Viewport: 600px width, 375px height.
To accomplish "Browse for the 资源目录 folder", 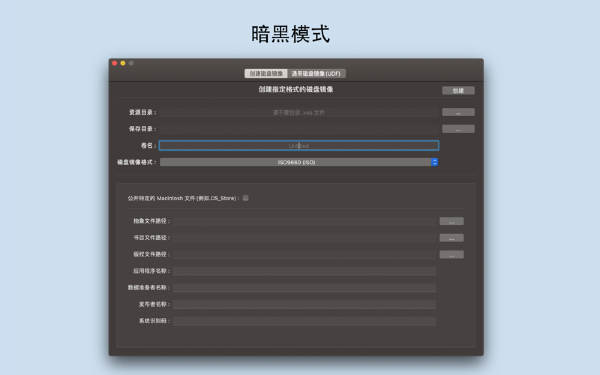I will (x=458, y=112).
